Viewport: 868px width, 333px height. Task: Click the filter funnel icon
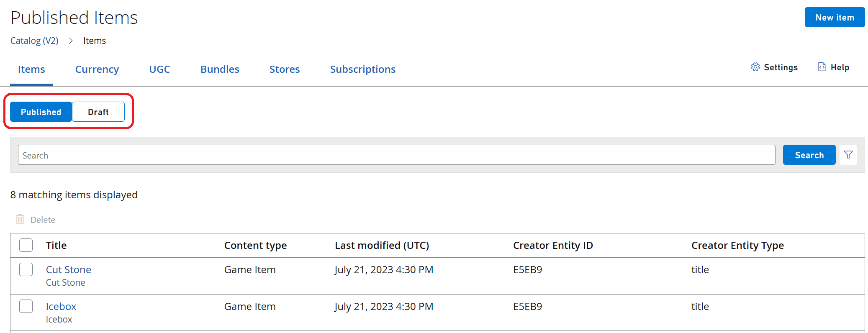click(848, 155)
